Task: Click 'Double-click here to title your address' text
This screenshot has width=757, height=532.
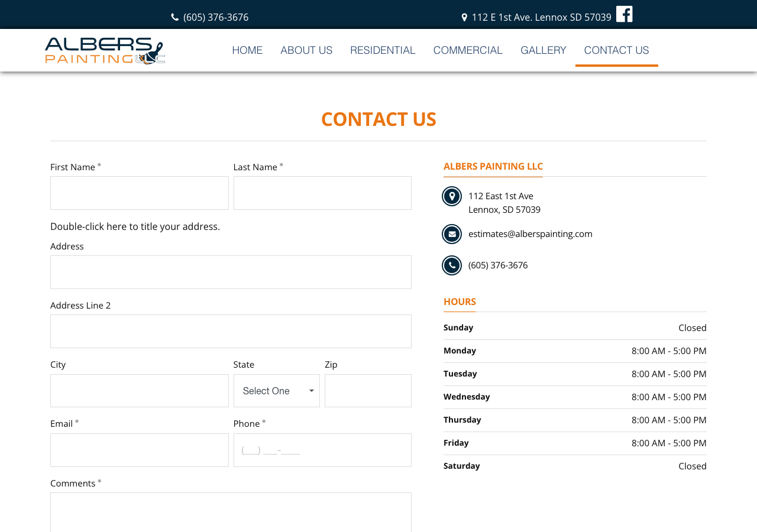Action: click(x=135, y=226)
